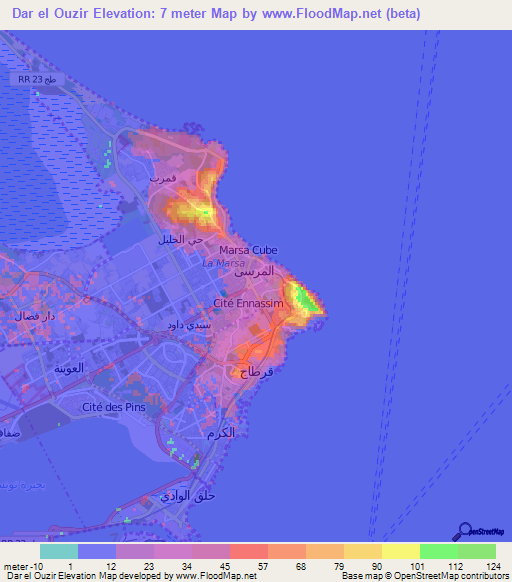Click the العوينة place label
Screen dimensions: 512x582
click(x=69, y=369)
